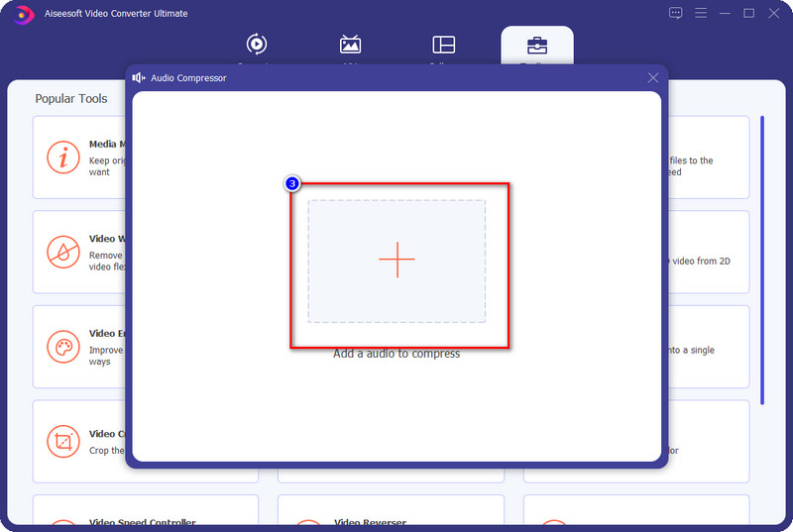The width and height of the screenshot is (793, 532).
Task: Open the Video Watermark remover icon
Action: click(63, 252)
